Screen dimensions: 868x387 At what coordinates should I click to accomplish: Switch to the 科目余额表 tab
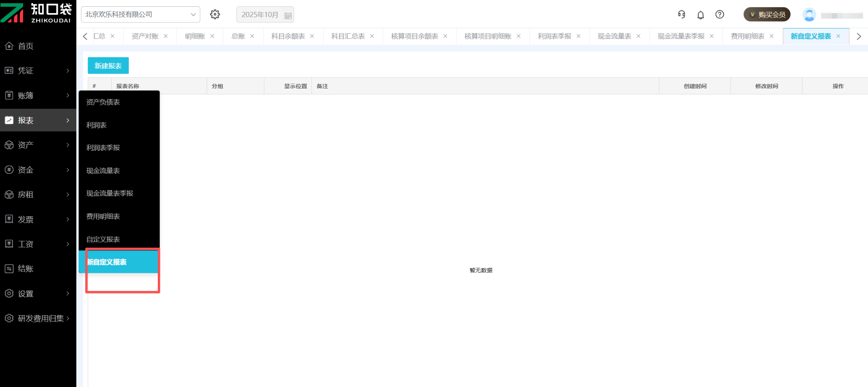pyautogui.click(x=288, y=36)
